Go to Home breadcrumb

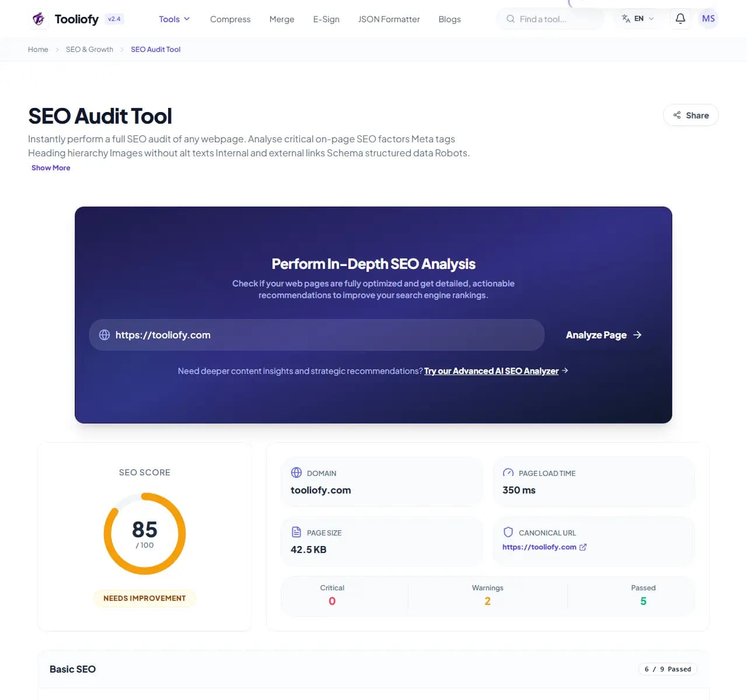pos(38,50)
